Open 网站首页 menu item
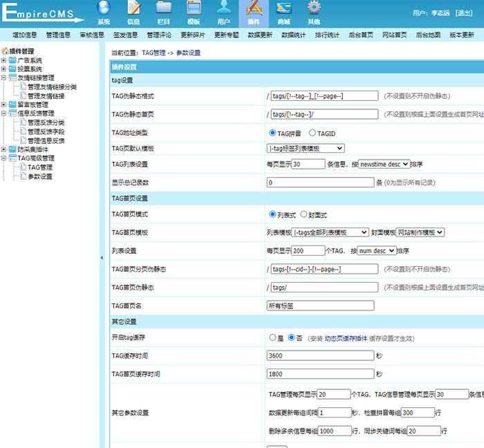This screenshot has height=448, width=484. click(395, 35)
